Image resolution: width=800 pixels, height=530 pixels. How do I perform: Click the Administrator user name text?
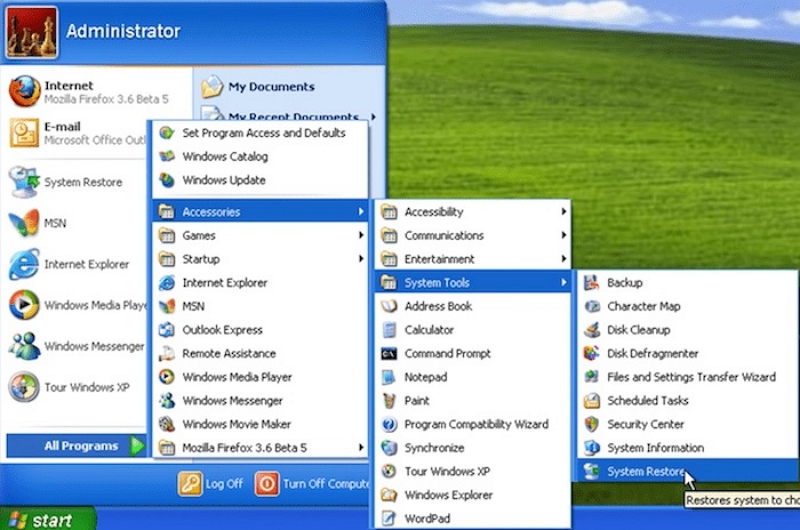[123, 31]
